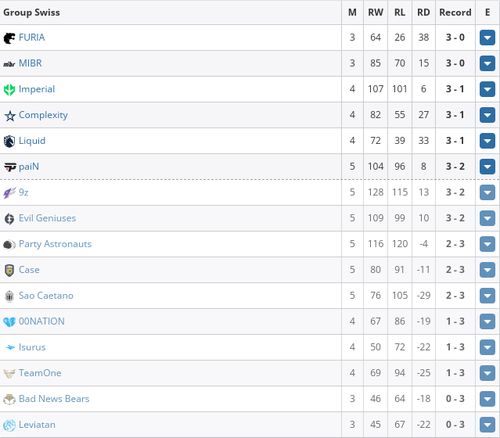The width and height of the screenshot is (500, 438).
Task: Open the Isurus team link
Action: pyautogui.click(x=32, y=347)
